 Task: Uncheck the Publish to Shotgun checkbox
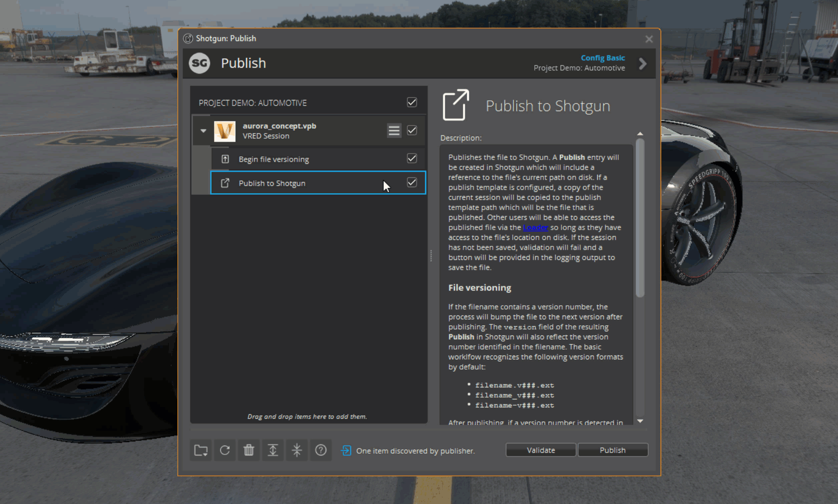412,182
